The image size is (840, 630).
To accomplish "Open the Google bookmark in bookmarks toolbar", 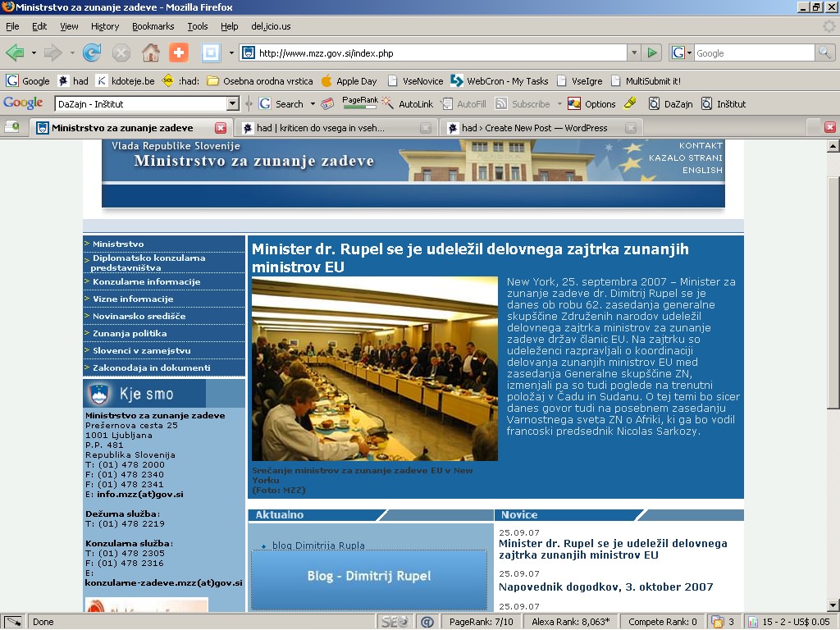I will coord(28,81).
